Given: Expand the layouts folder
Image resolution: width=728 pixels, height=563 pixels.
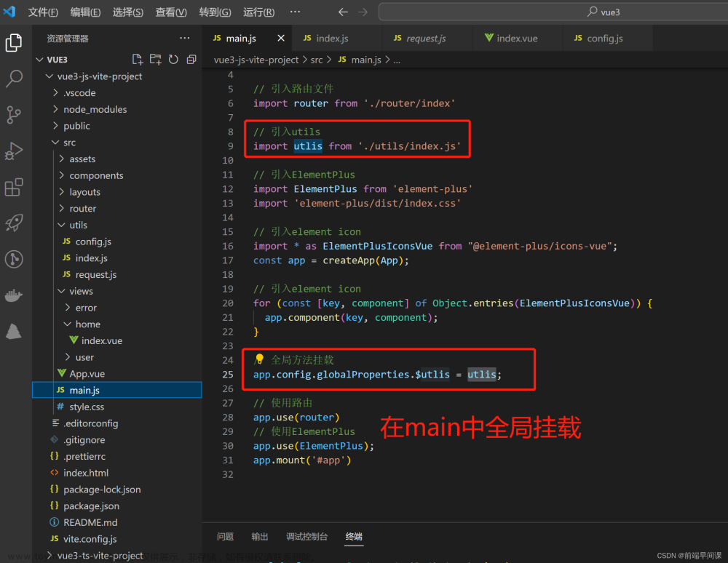Looking at the screenshot, I should pyautogui.click(x=117, y=192).
